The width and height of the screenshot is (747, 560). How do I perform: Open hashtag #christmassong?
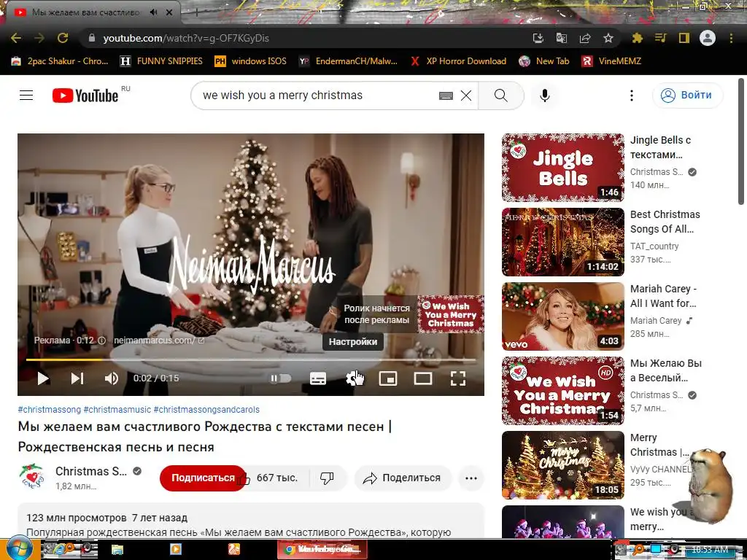[x=50, y=410]
